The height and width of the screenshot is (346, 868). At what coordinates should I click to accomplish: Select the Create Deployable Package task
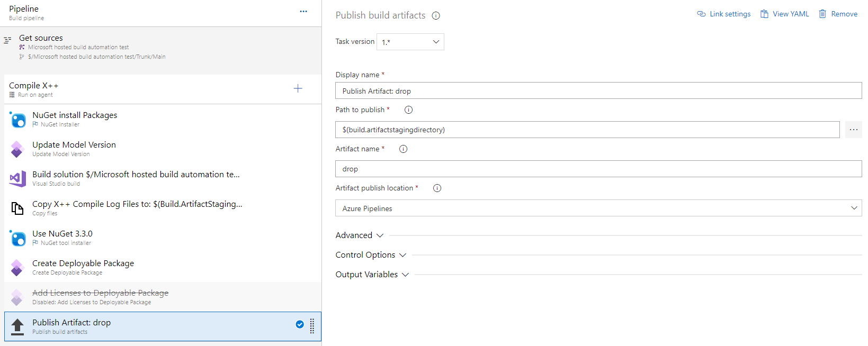[163, 267]
